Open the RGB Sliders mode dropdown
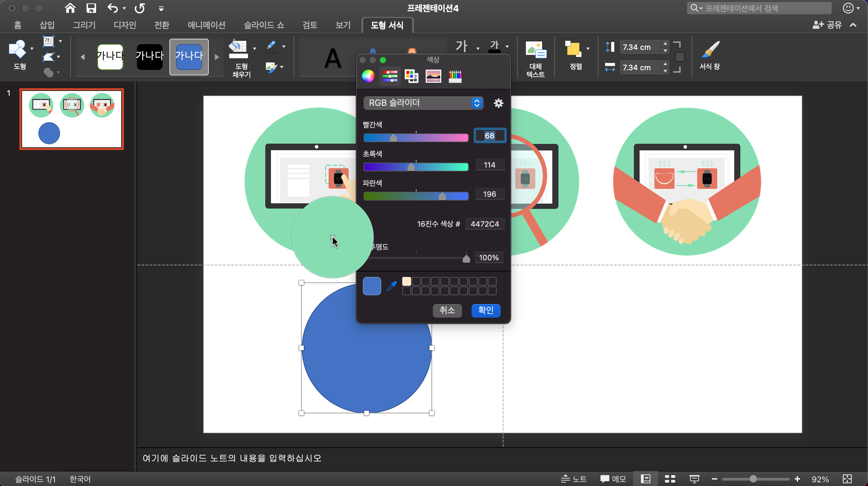The height and width of the screenshot is (486, 868). 423,103
